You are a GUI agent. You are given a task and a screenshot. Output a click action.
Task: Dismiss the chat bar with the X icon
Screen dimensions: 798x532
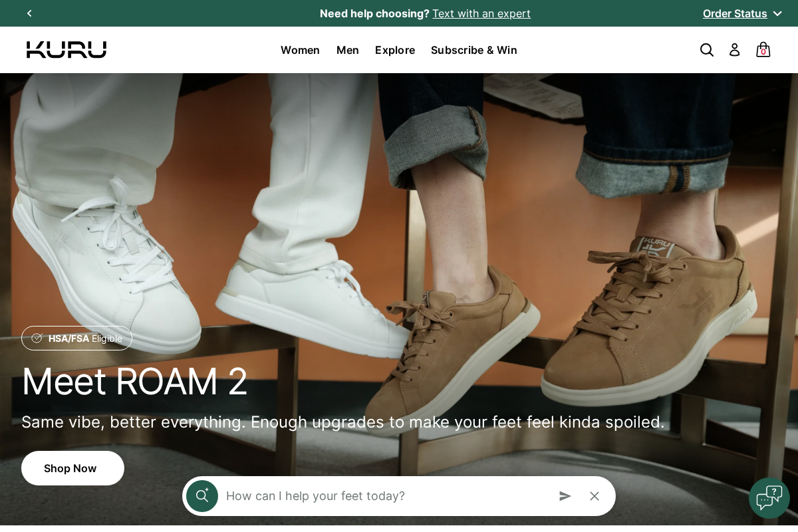point(595,496)
